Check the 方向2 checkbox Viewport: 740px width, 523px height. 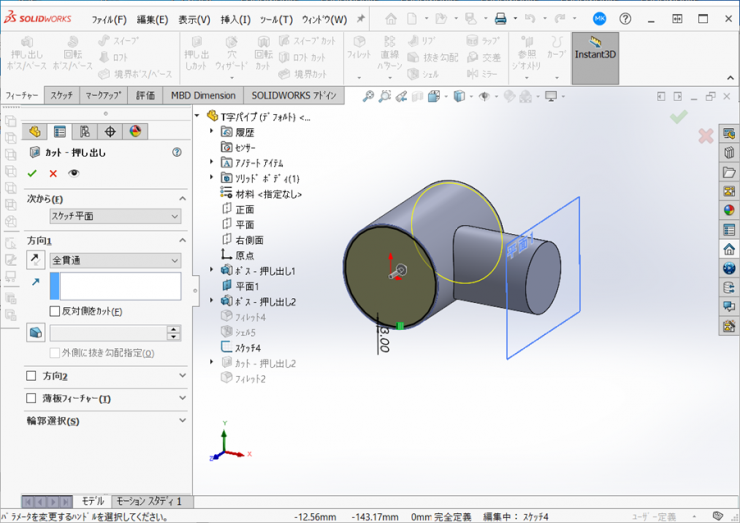tap(32, 376)
